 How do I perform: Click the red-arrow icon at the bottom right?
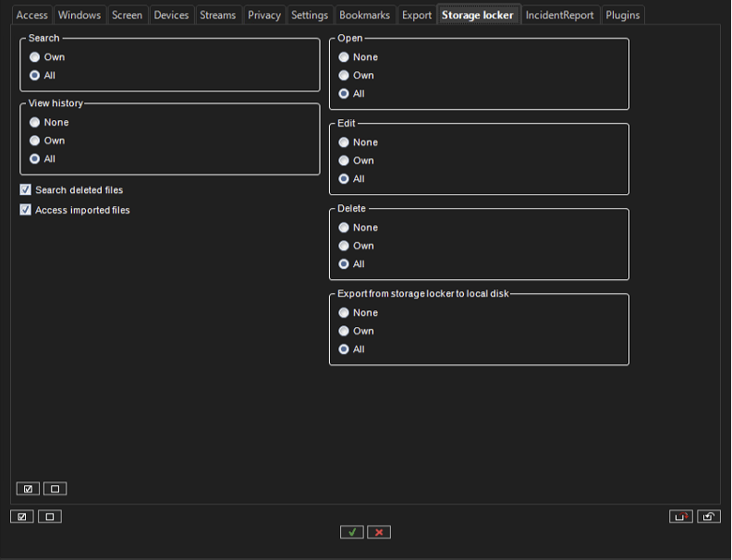tap(681, 517)
